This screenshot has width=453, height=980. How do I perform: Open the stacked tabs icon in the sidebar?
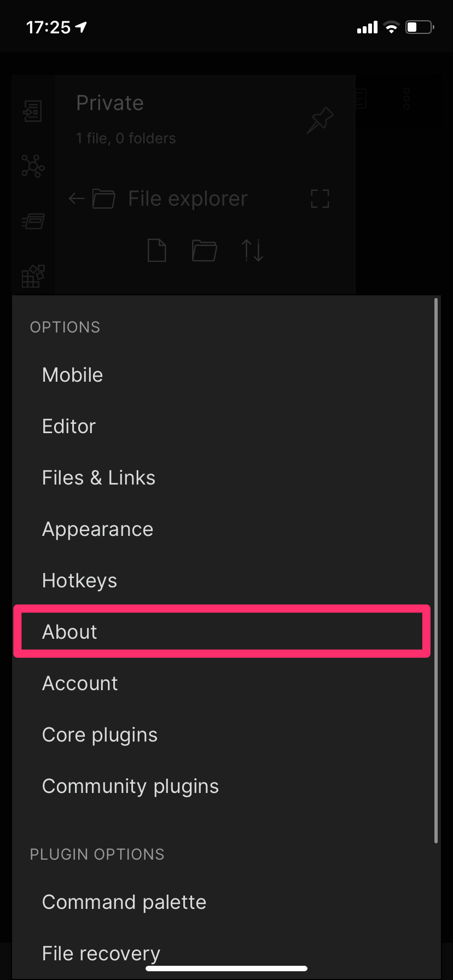pyautogui.click(x=33, y=221)
